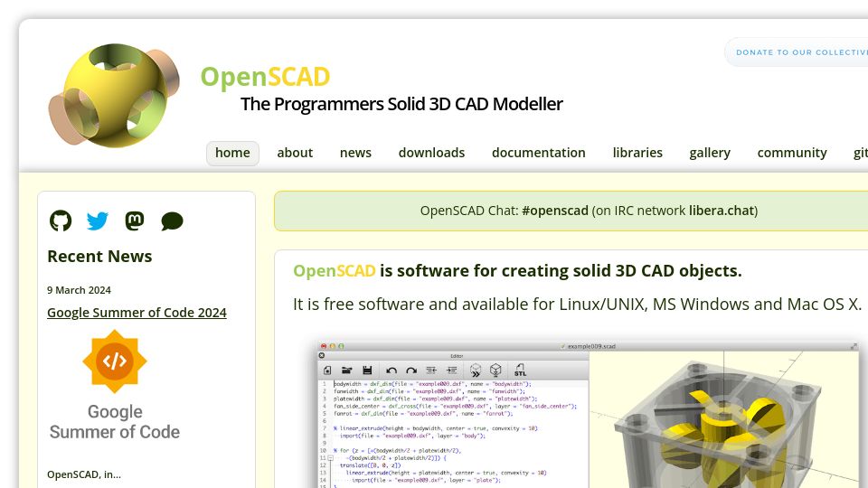Open the Mastodon icon link
The height and width of the screenshot is (488, 868).
(x=135, y=221)
